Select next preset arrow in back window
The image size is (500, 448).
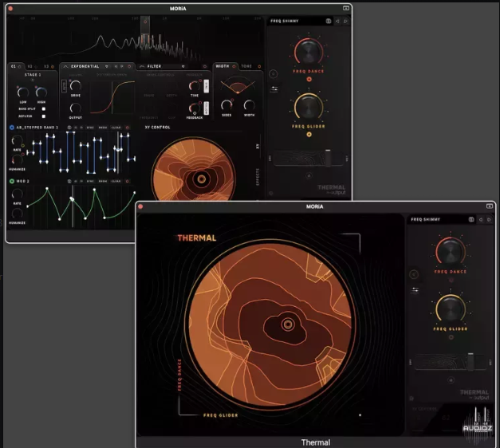pos(345,21)
